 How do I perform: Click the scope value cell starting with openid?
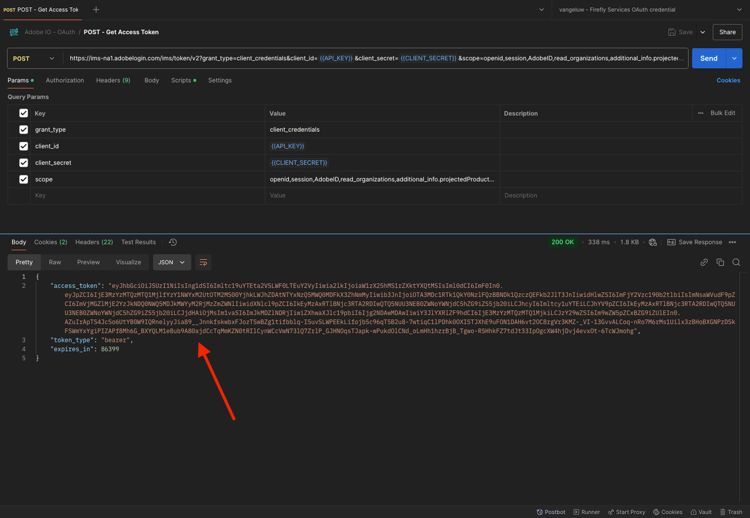(x=382, y=179)
